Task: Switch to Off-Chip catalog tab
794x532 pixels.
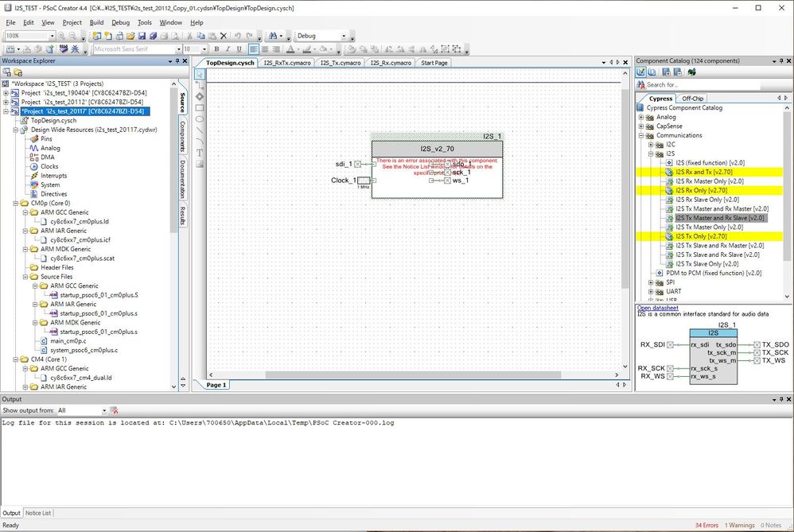Action: click(x=692, y=99)
